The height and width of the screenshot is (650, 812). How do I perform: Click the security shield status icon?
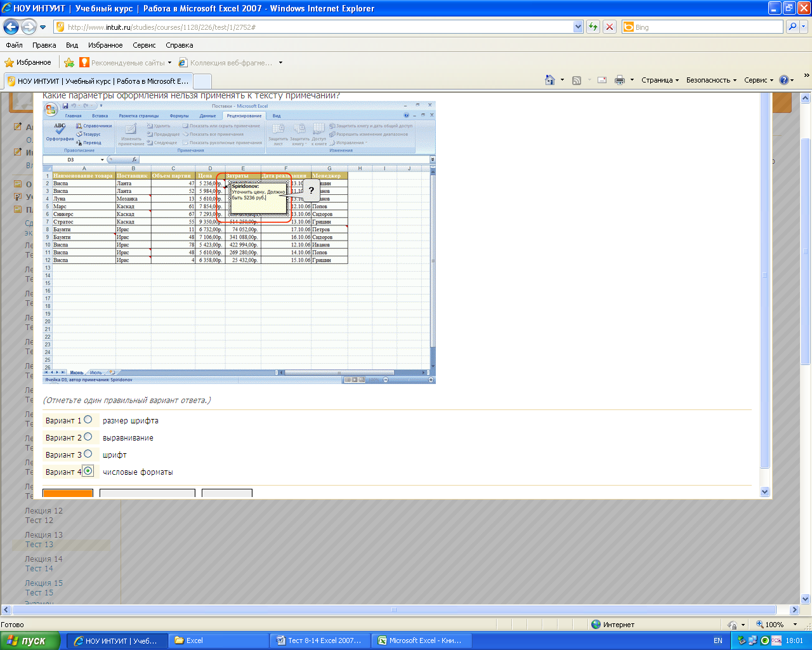click(733, 625)
